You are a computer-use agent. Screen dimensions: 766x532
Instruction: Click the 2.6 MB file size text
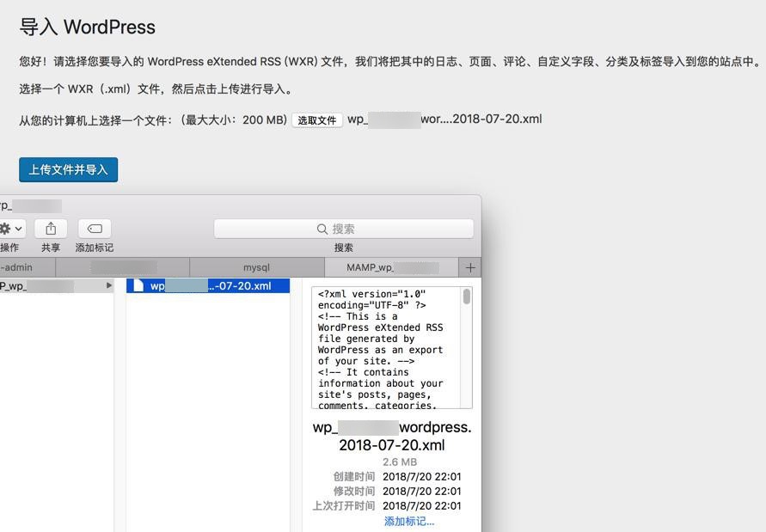[x=400, y=462]
